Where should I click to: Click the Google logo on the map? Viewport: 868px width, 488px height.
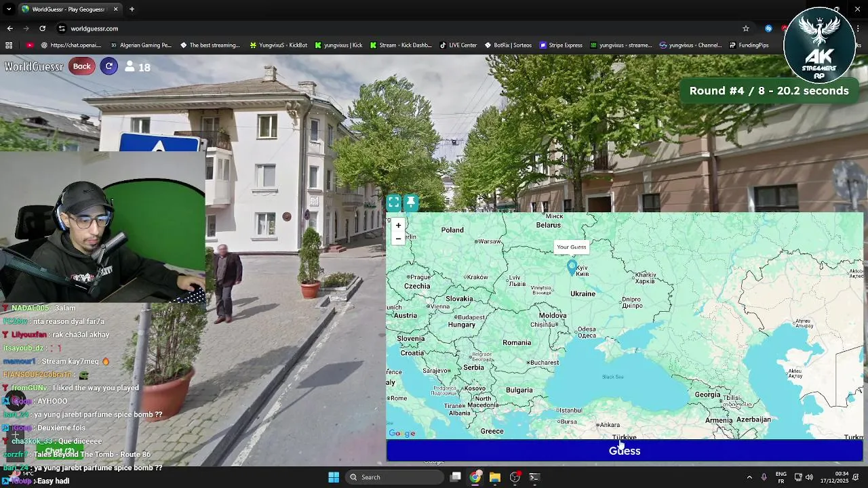click(402, 434)
